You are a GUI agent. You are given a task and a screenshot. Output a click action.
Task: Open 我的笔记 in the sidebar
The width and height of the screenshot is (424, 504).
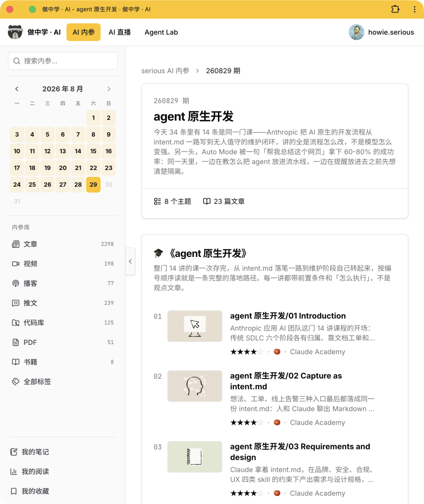(63, 452)
